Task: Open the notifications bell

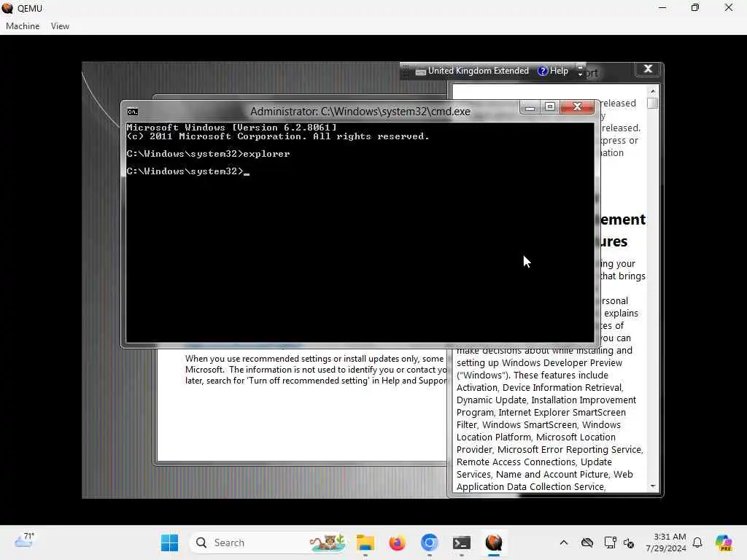Action: pos(697,542)
